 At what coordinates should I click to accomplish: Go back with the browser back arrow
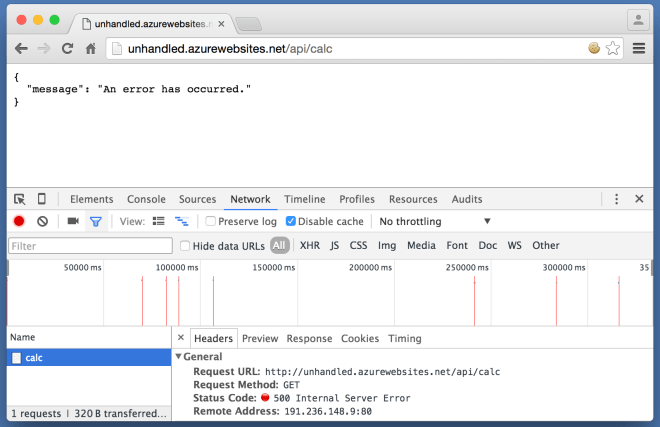(x=21, y=49)
